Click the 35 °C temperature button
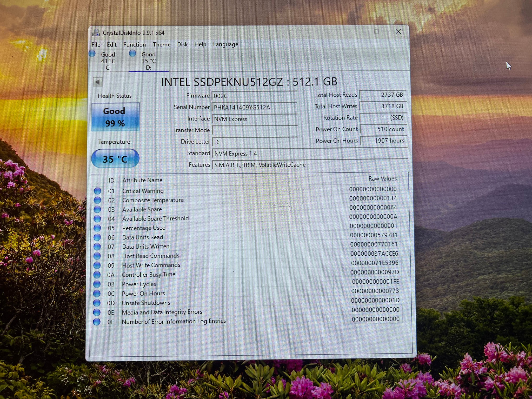 pos(115,158)
